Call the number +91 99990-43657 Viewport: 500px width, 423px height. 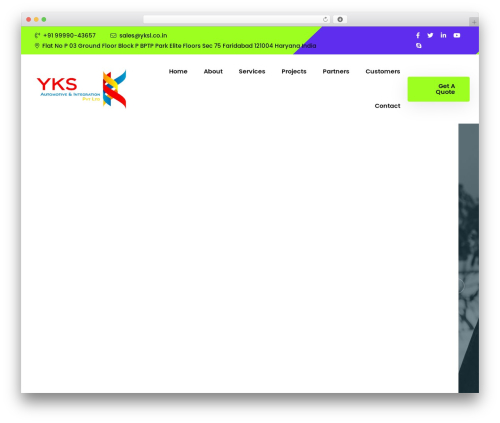69,35
